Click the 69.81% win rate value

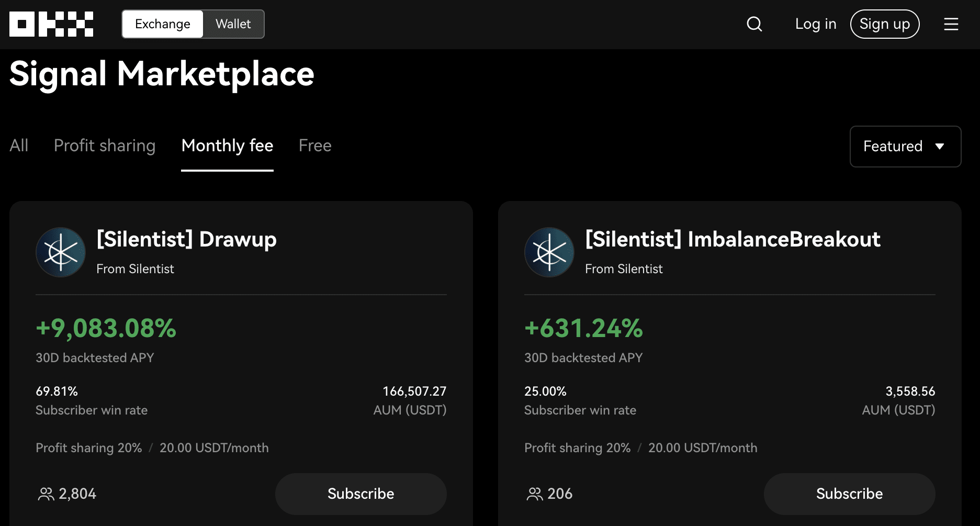point(57,391)
